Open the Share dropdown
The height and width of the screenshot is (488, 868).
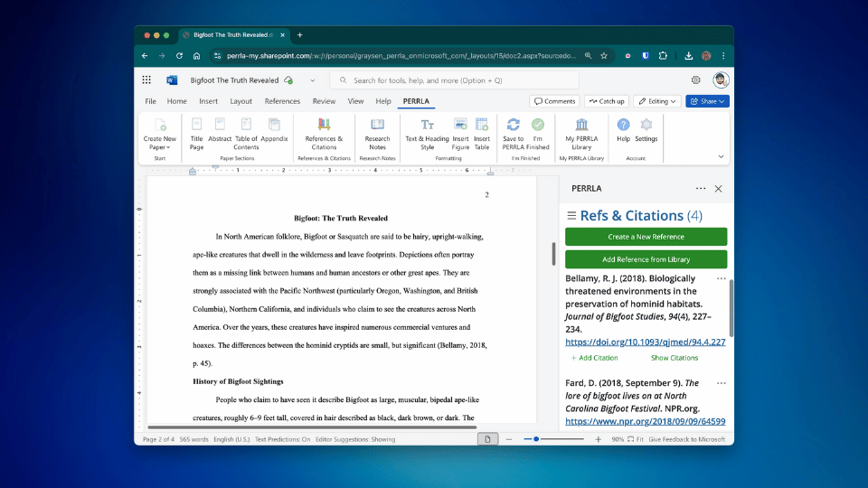[x=707, y=101]
